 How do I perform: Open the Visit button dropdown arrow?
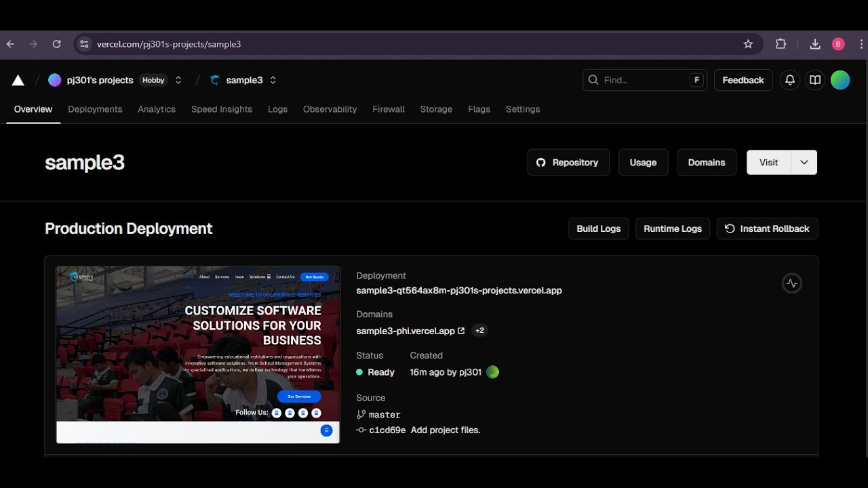pyautogui.click(x=804, y=163)
